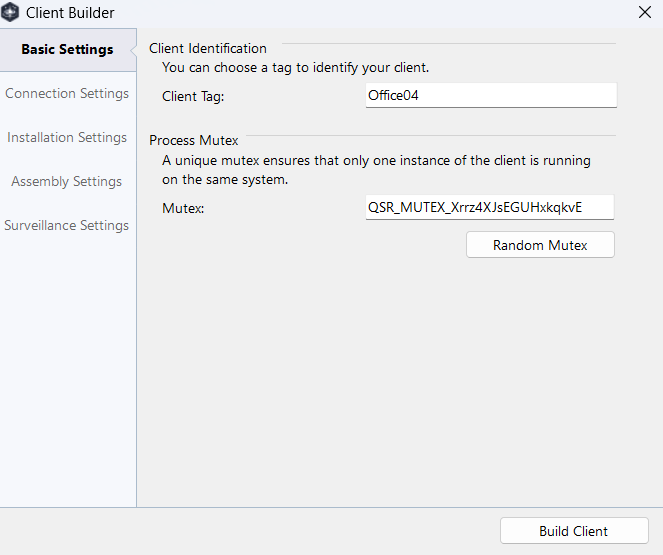Click the blank settings panel below Random Mutex

click(x=400, y=380)
